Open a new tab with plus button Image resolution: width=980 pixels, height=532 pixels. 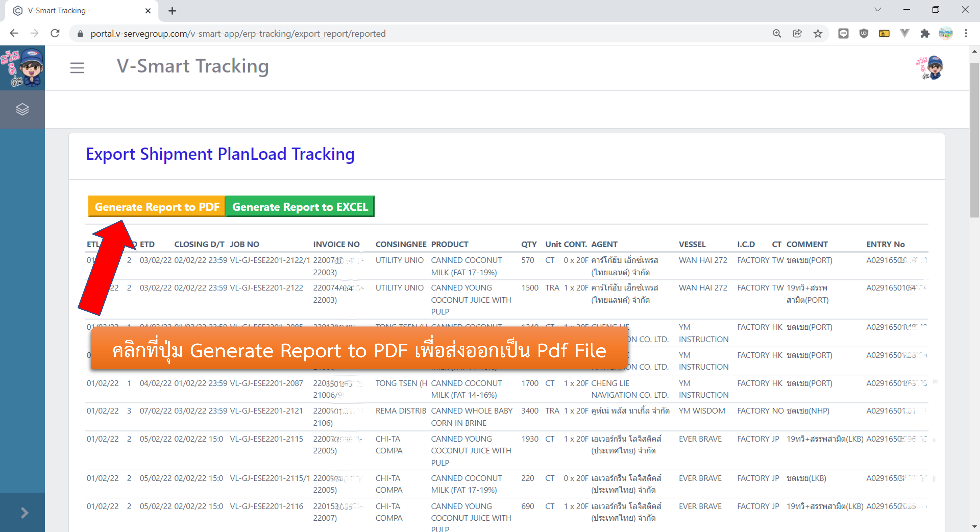[172, 11]
